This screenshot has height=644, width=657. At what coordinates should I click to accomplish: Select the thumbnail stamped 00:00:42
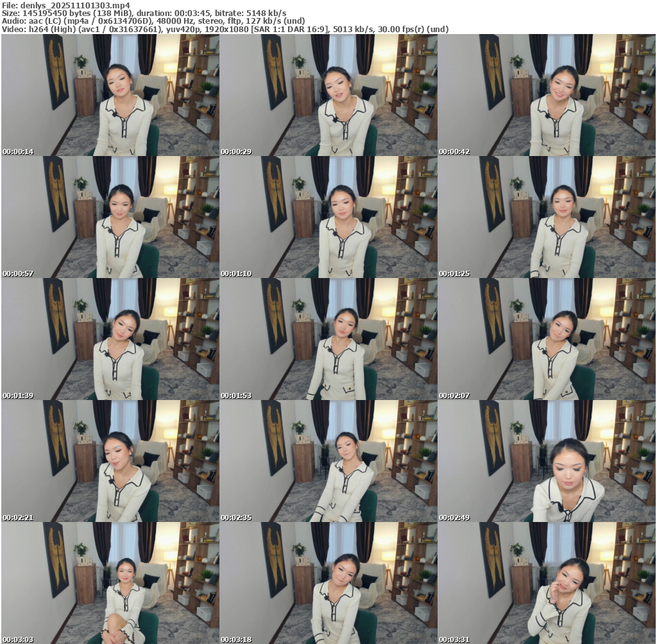[547, 95]
